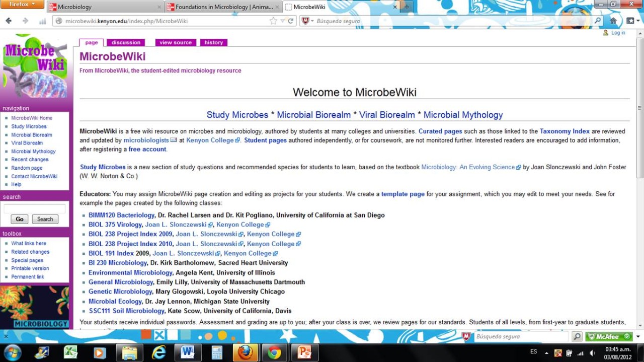644x362 pixels.
Task: Reload the page with the refresh icon
Action: [291, 21]
